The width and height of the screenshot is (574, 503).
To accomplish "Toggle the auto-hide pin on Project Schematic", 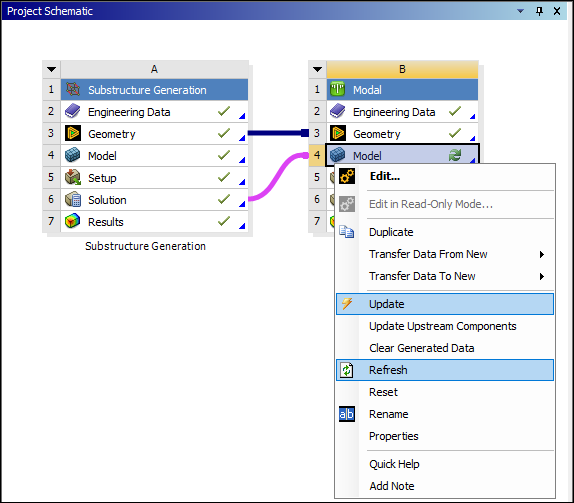I will [539, 11].
